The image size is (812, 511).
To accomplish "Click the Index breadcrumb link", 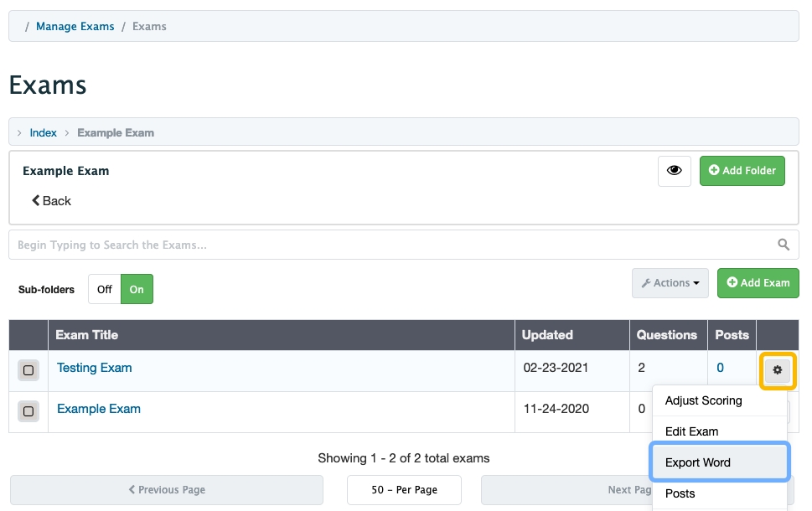I will tap(44, 132).
